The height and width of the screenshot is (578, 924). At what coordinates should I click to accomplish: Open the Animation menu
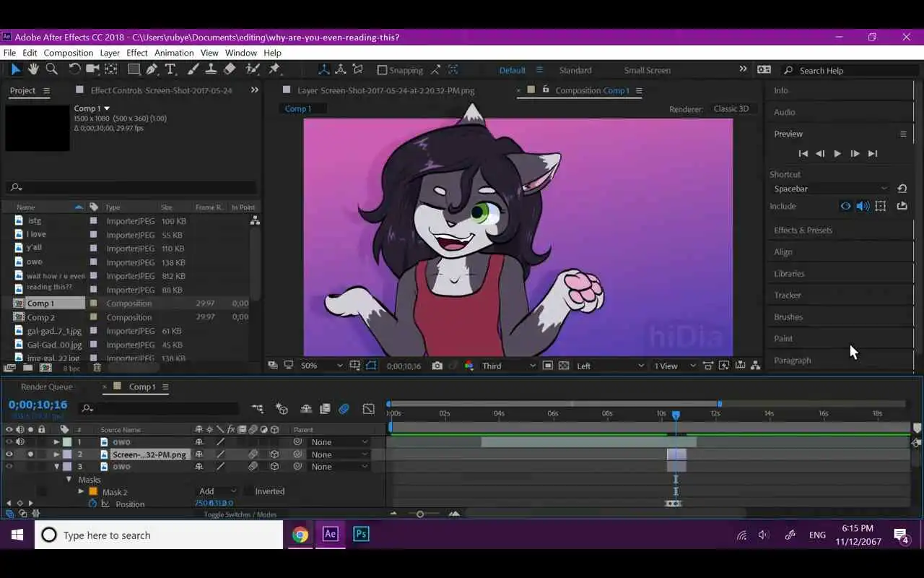coord(174,53)
